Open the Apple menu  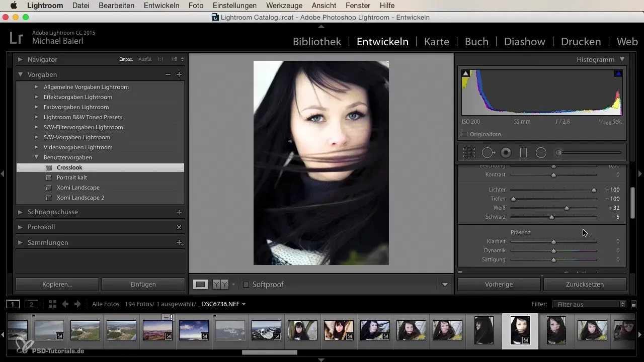[14, 6]
